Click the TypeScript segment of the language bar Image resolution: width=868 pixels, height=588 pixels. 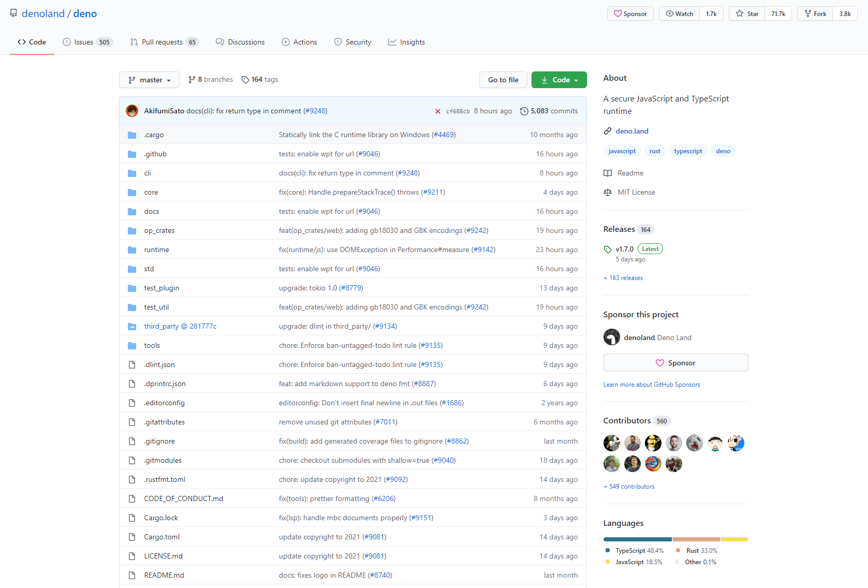point(638,539)
